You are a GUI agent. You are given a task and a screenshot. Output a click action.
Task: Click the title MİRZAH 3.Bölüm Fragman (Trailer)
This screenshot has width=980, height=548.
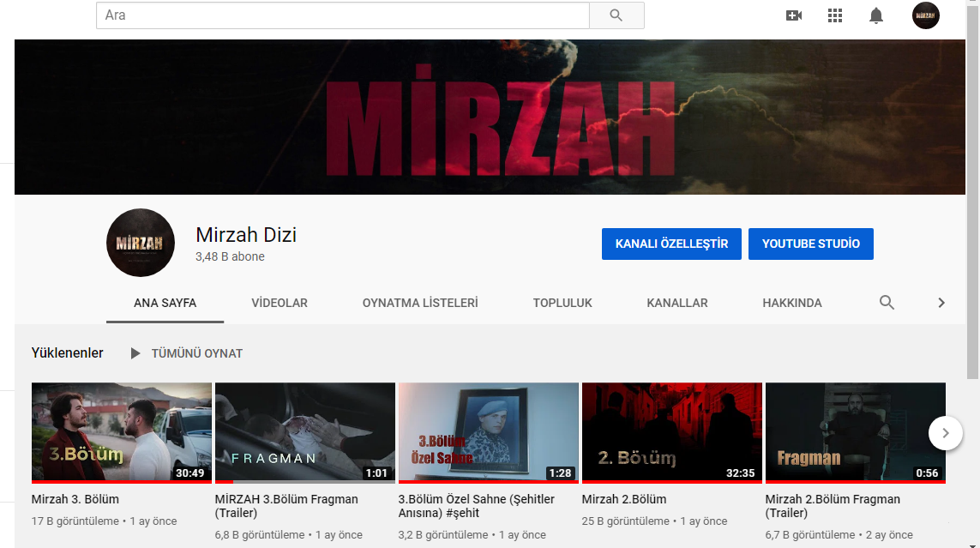[x=286, y=506]
